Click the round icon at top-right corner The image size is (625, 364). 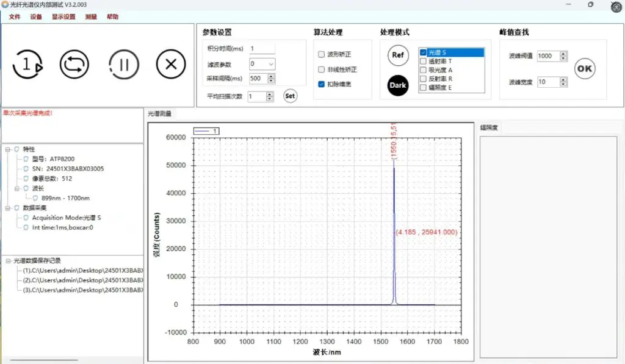[x=616, y=7]
